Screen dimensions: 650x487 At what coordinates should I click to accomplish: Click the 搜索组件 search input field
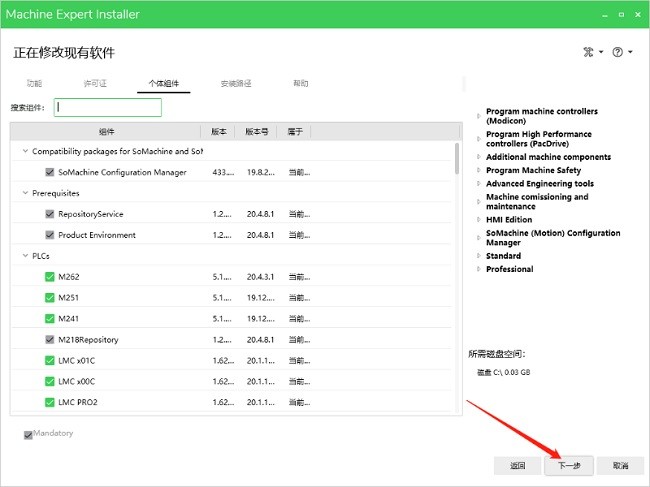click(x=107, y=107)
